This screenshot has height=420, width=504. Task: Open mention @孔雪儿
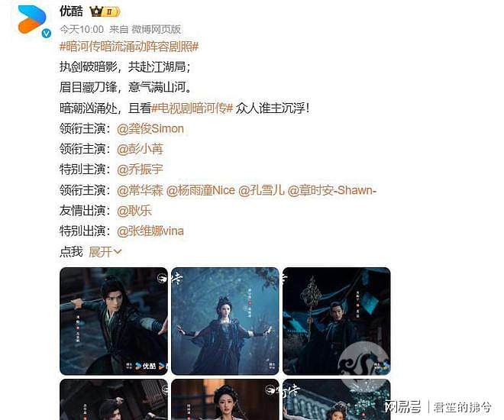261,190
